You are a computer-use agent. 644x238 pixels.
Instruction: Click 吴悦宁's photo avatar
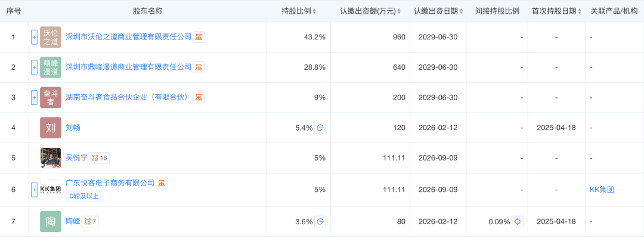[x=51, y=158]
